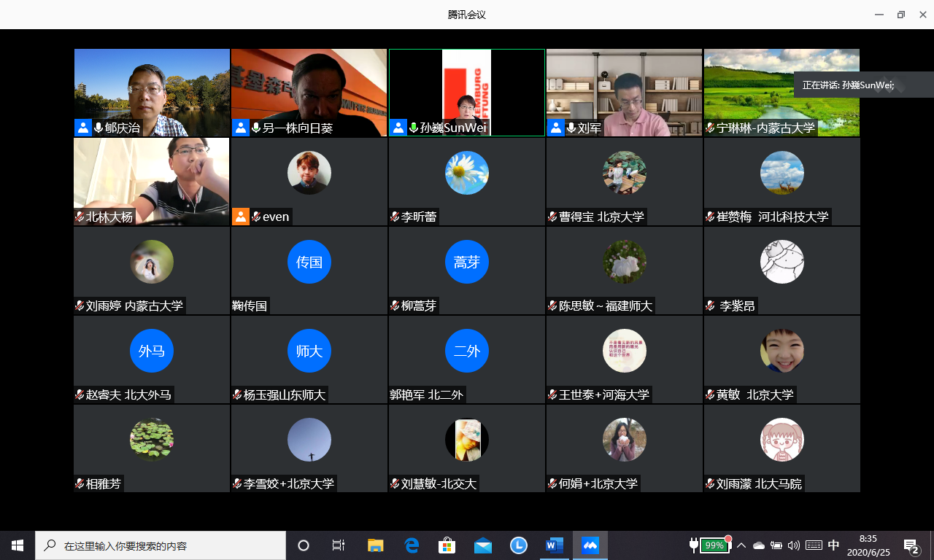
Task: Toggle the 中 input method indicator
Action: click(833, 545)
